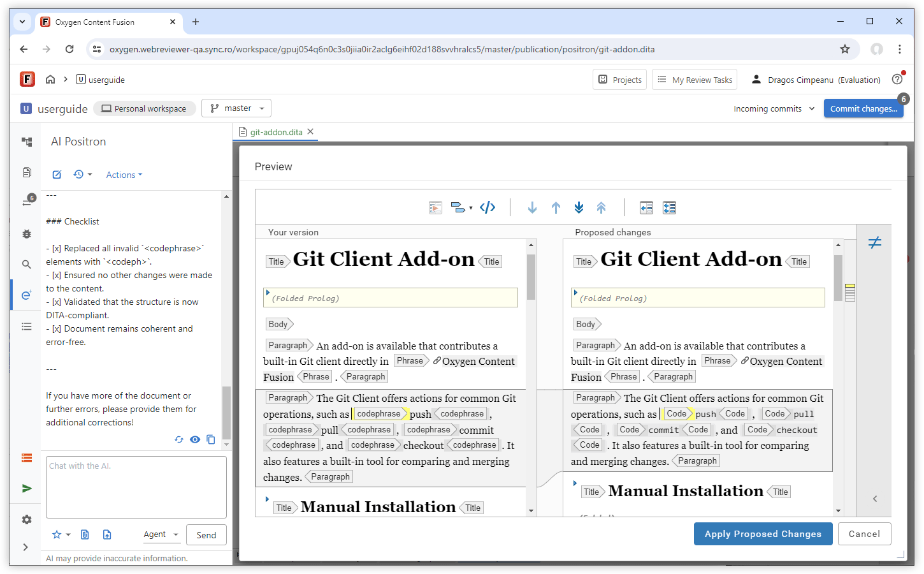The height and width of the screenshot is (574, 924).
Task: Toggle preview of AI response with eye icon
Action: pos(195,439)
